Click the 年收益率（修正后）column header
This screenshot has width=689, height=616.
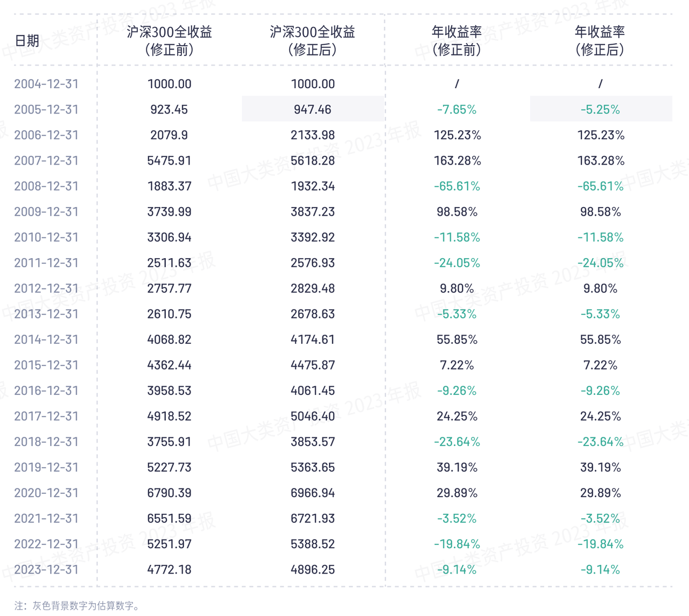point(600,41)
